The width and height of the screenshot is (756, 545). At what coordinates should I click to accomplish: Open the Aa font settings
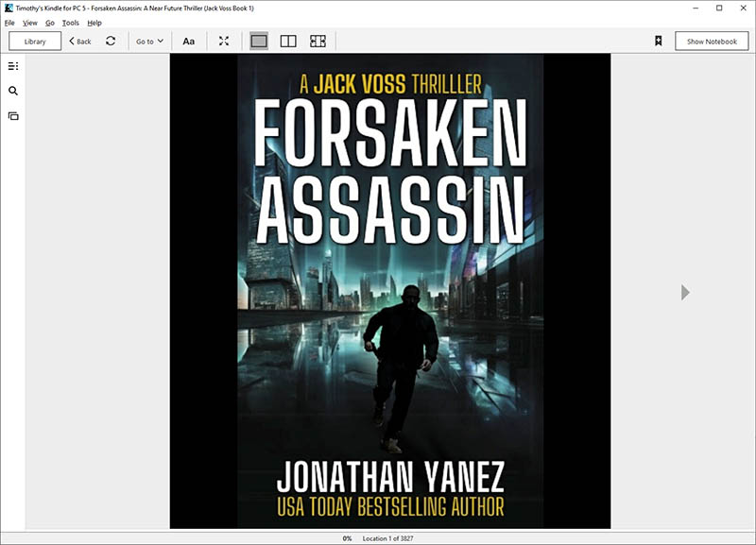pyautogui.click(x=188, y=42)
